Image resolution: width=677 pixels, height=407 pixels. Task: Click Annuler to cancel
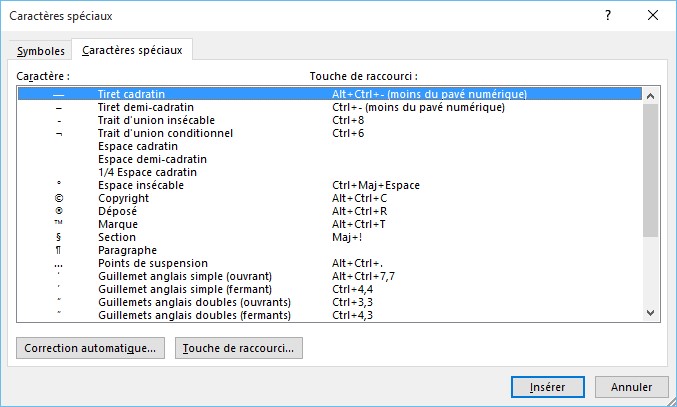631,386
